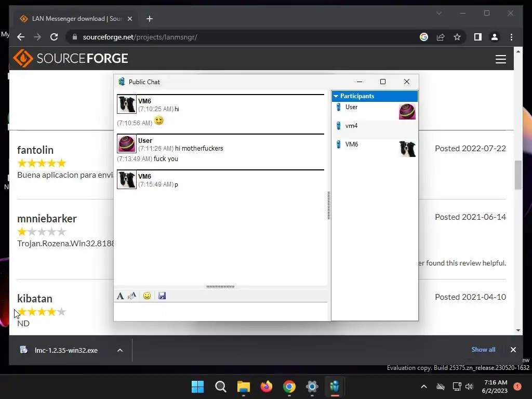This screenshot has width=532, height=399.
Task: Open the clock and date panel
Action: [495, 387]
